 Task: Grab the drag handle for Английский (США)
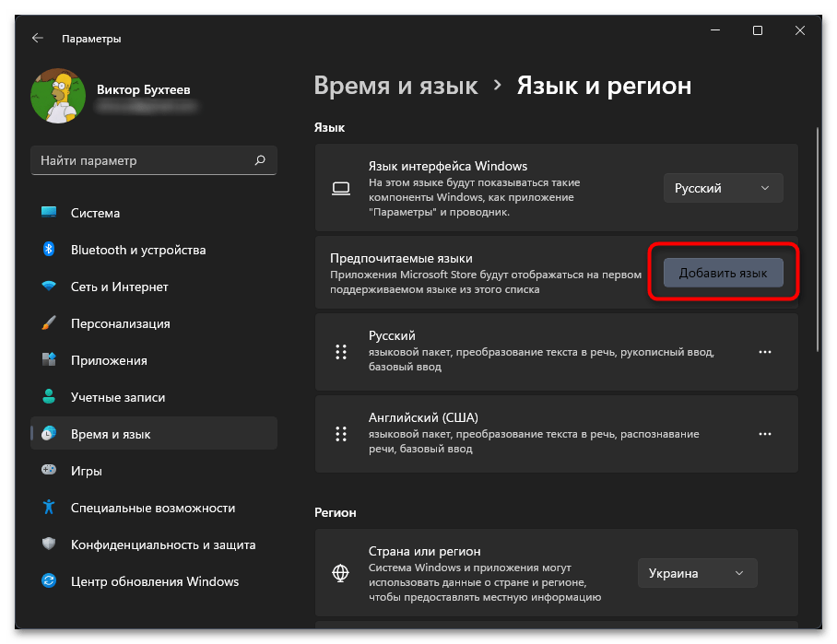(341, 434)
